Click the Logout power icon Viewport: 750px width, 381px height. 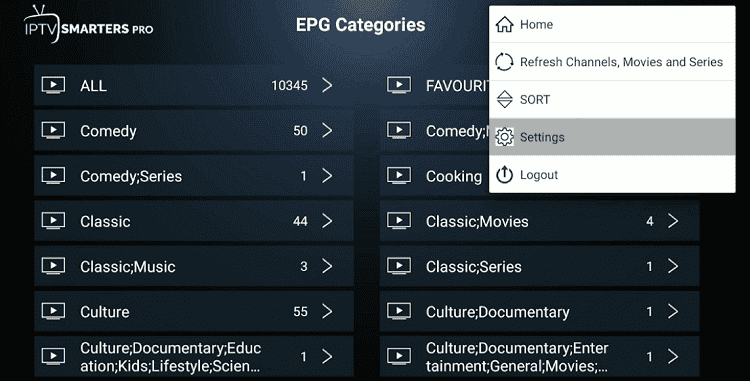click(x=504, y=175)
